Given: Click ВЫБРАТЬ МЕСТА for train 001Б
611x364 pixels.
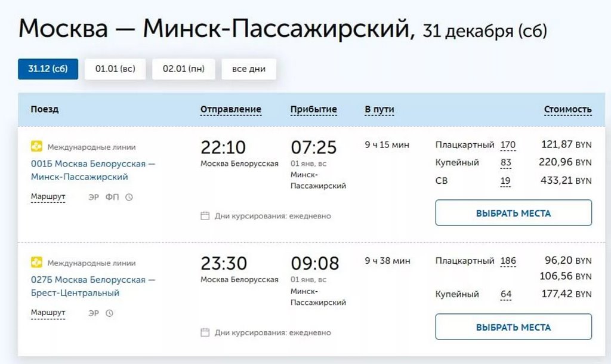Looking at the screenshot, I should [x=513, y=212].
